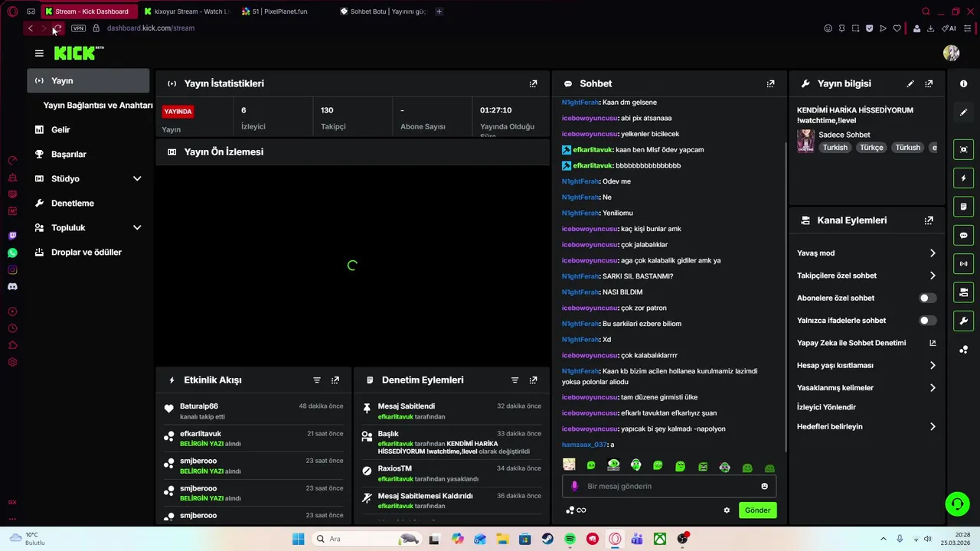Image resolution: width=980 pixels, height=551 pixels.
Task: Click the Windows Start button
Action: [298, 539]
